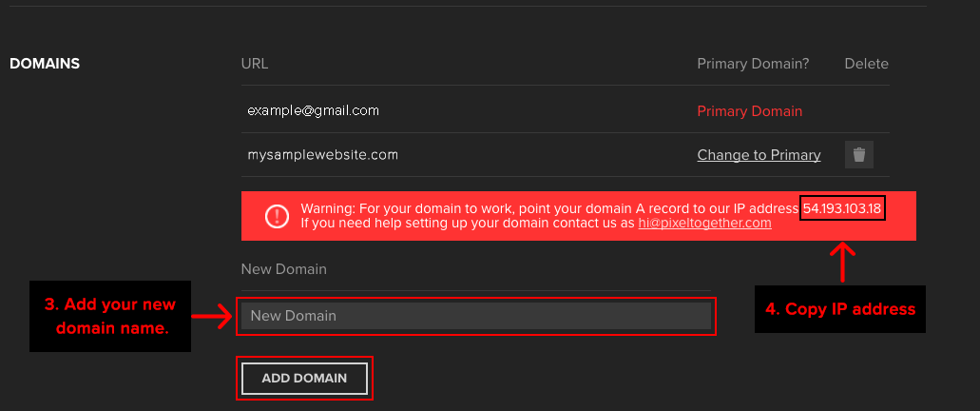Image resolution: width=980 pixels, height=411 pixels.
Task: Click the New Domain label above the field
Action: tap(283, 269)
